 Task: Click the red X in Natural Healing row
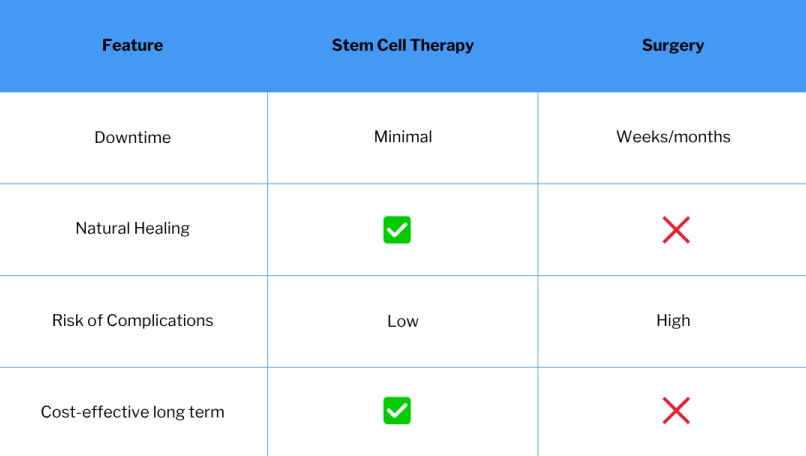point(676,230)
